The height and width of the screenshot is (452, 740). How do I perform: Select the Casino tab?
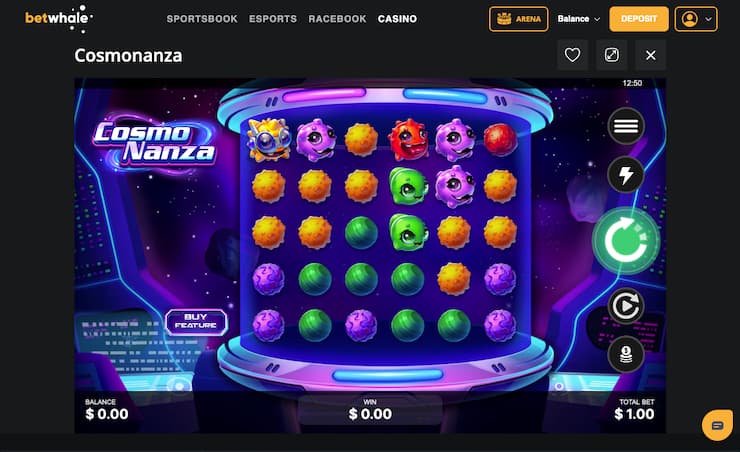(x=397, y=19)
